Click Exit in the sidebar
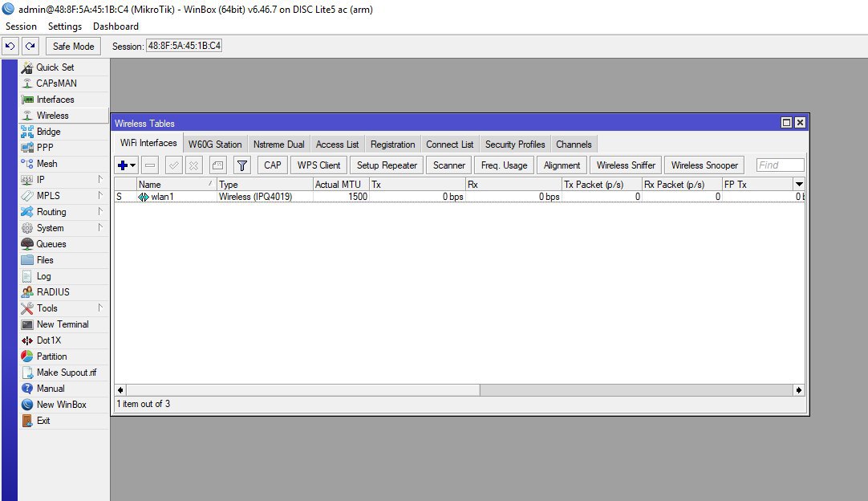Viewport: 868px width, 501px height. point(63,421)
